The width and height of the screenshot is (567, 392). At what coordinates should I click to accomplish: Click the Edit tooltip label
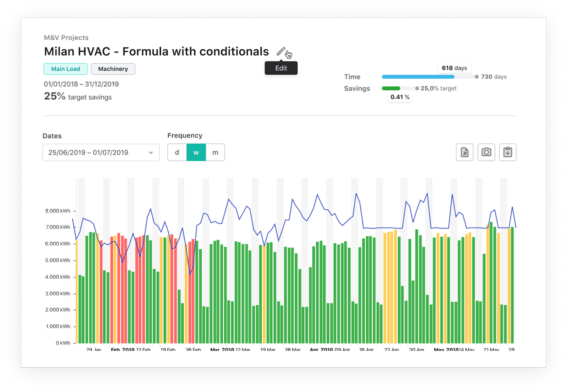281,68
